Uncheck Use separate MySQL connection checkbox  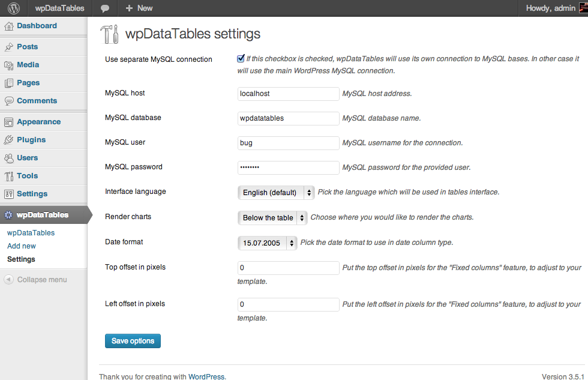tap(241, 58)
